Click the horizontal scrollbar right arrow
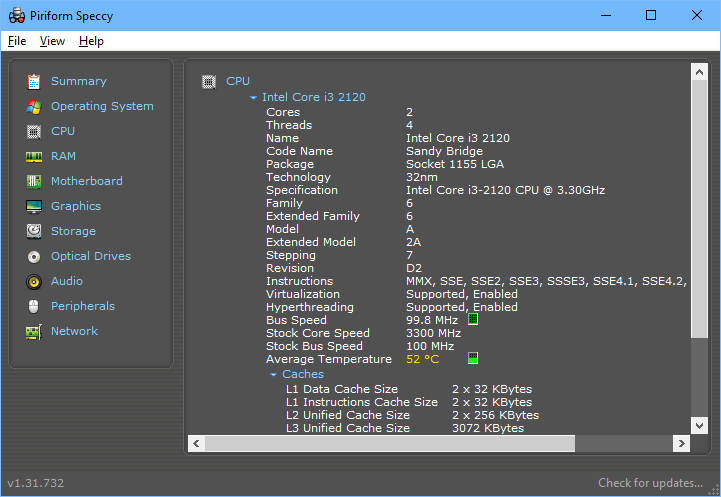The image size is (721, 497). (x=681, y=443)
